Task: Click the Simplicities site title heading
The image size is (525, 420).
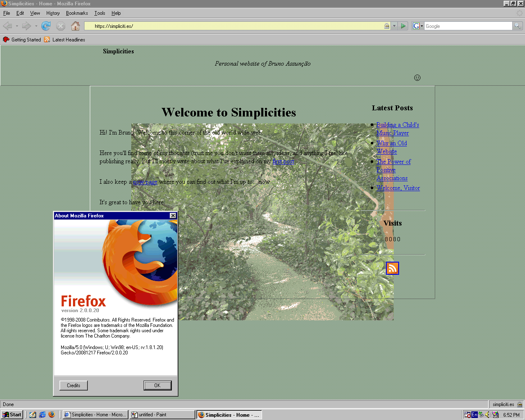Action: point(119,51)
